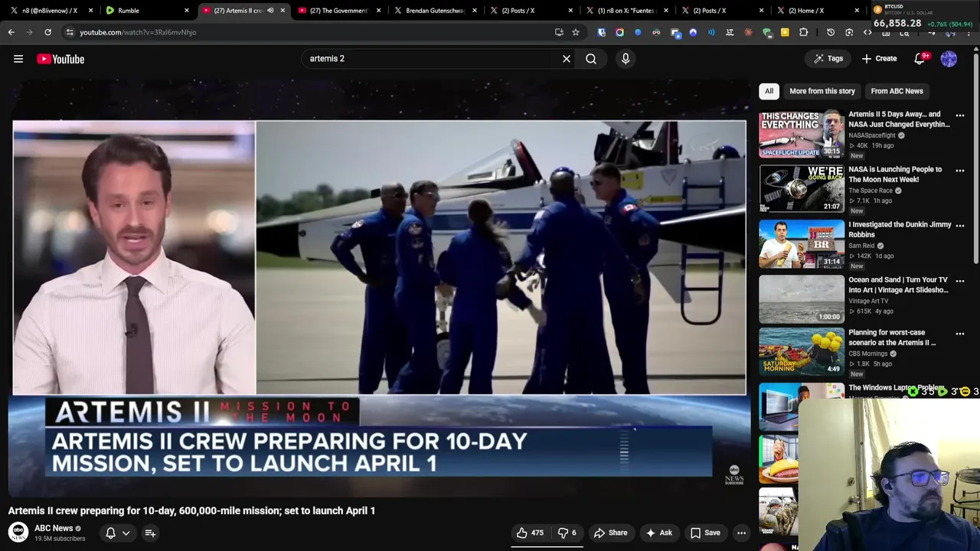Open NASA is Launching People video title

895,174
